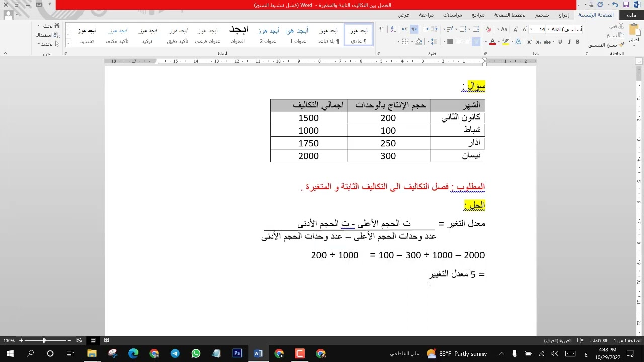The width and height of the screenshot is (644, 362).
Task: Apply the red font color swatch
Action: (492, 42)
